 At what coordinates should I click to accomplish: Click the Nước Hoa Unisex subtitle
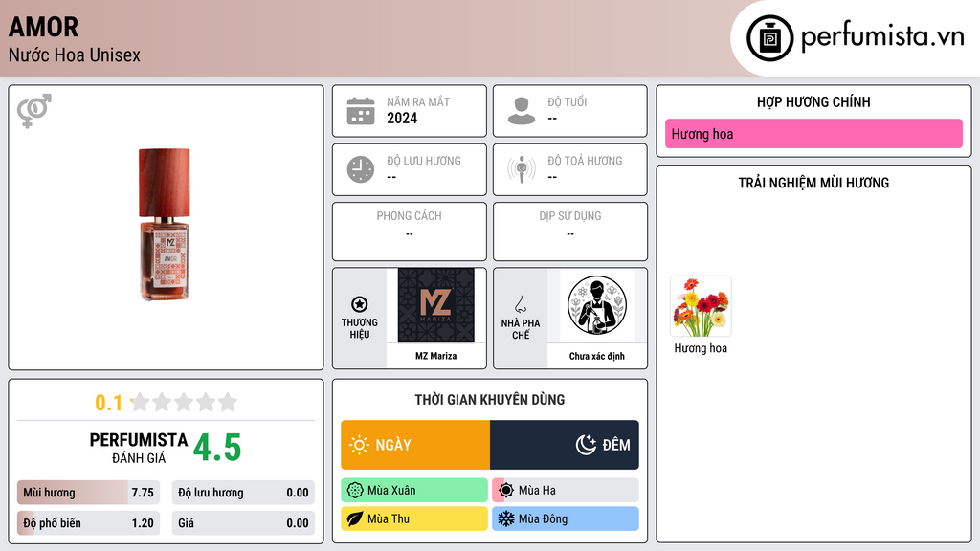tap(75, 55)
